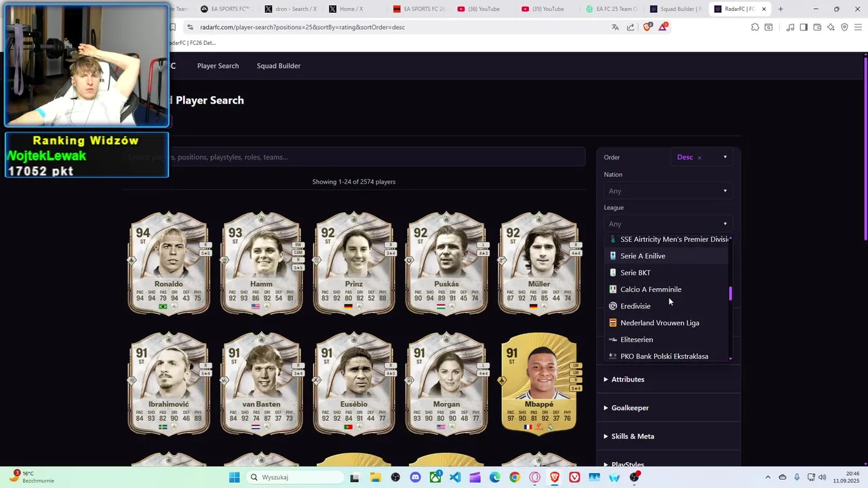Open weather widget showing 16°C
This screenshot has height=488, width=868.
[31, 477]
